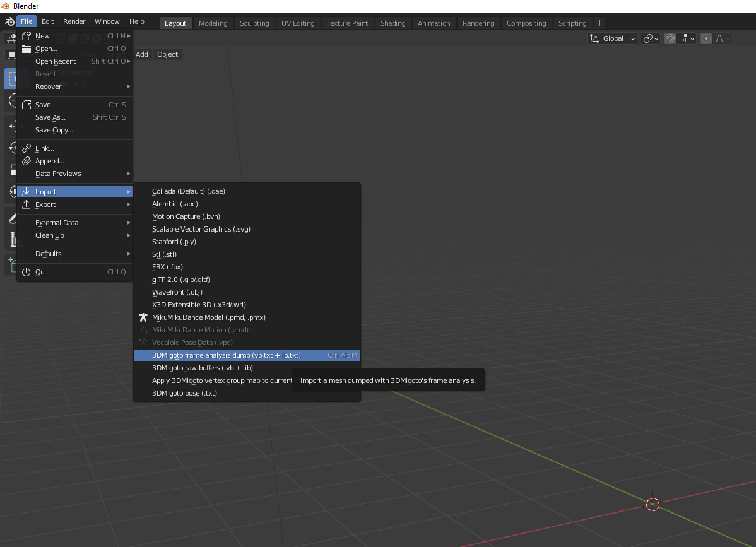Click the editor type icon at top-left
This screenshot has height=547, width=756.
click(x=10, y=38)
